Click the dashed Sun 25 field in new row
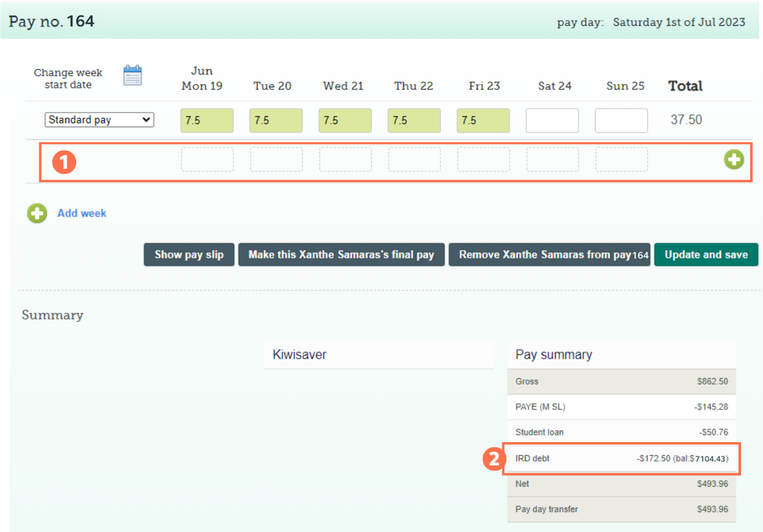Viewport: 763px width, 532px height. 621,160
